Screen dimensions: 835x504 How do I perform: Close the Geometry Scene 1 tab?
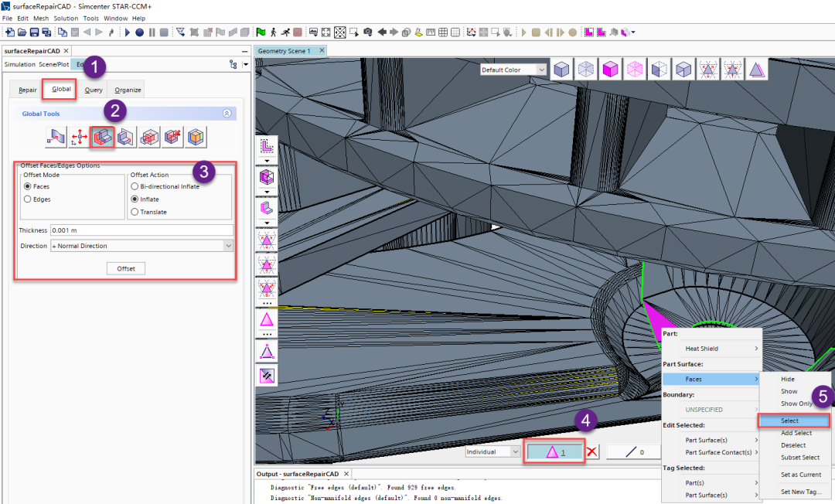click(322, 50)
